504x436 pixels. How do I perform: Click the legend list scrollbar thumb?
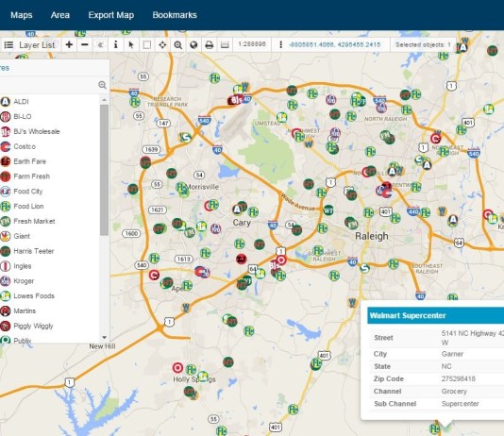click(x=104, y=170)
